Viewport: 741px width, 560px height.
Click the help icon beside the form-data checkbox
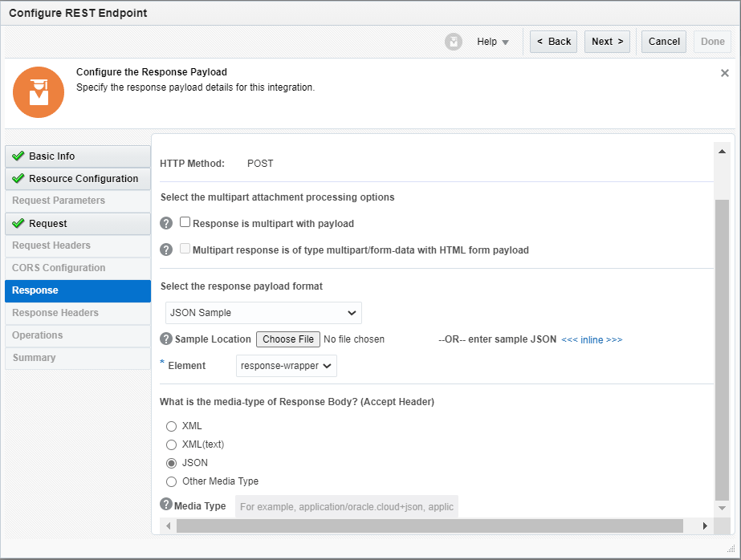[x=165, y=249]
